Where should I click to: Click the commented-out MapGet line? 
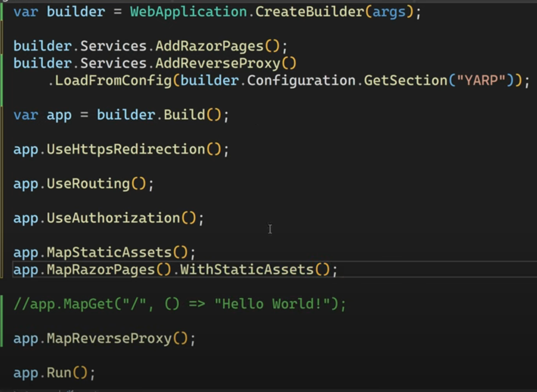coord(180,304)
